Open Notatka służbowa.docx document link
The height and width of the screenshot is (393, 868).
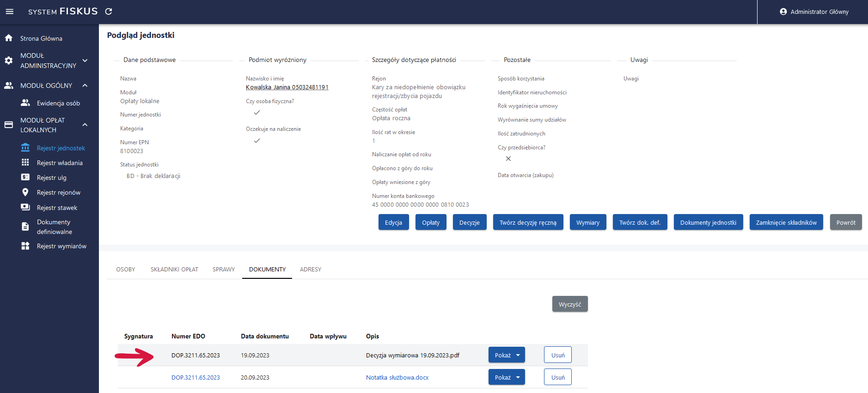tap(397, 377)
